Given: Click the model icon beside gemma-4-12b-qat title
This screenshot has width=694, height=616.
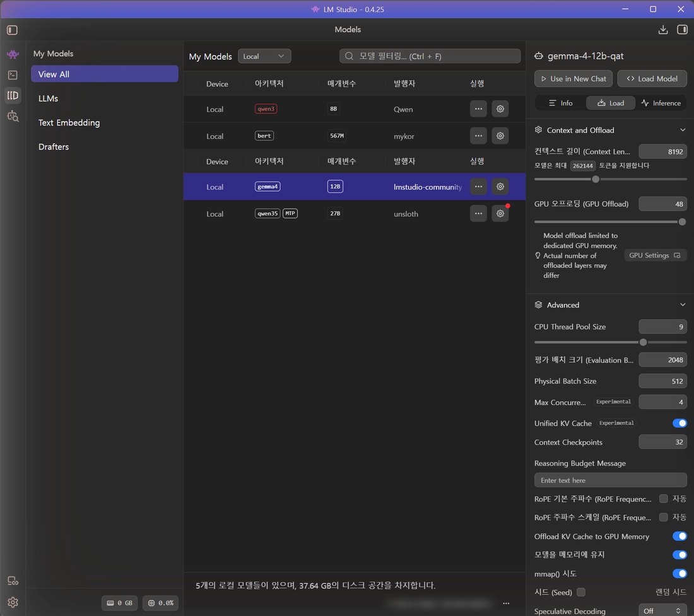Looking at the screenshot, I should pyautogui.click(x=539, y=56).
